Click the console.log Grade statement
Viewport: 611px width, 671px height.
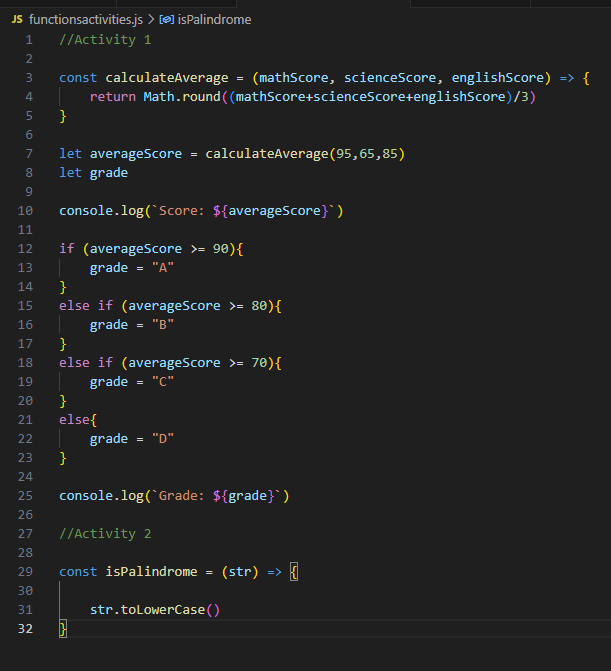tap(188, 496)
